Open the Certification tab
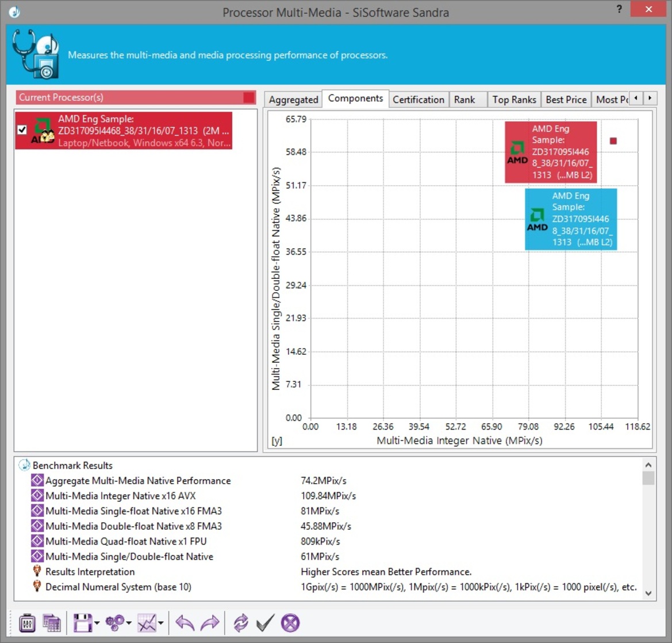The image size is (672, 643). coord(418,99)
